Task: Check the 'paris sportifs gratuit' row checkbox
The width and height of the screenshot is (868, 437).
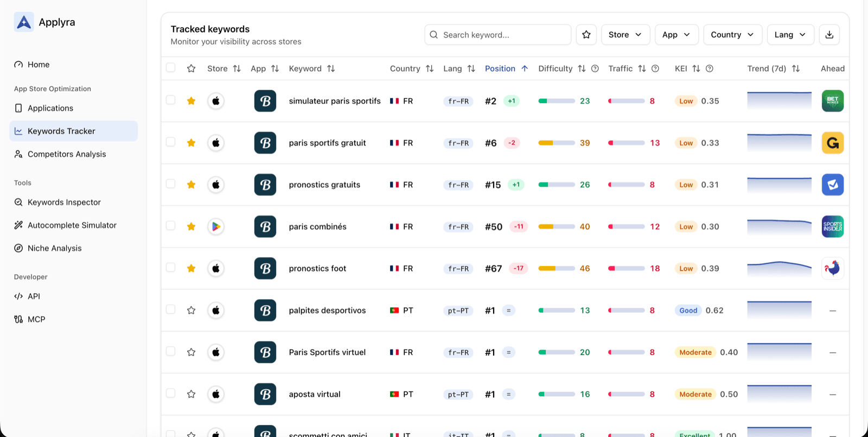Action: coord(170,142)
